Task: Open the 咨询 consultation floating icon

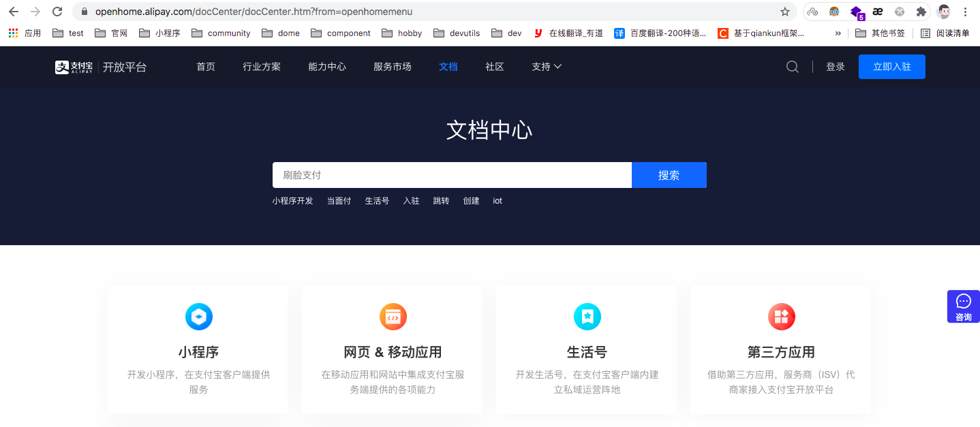Action: coord(963,302)
